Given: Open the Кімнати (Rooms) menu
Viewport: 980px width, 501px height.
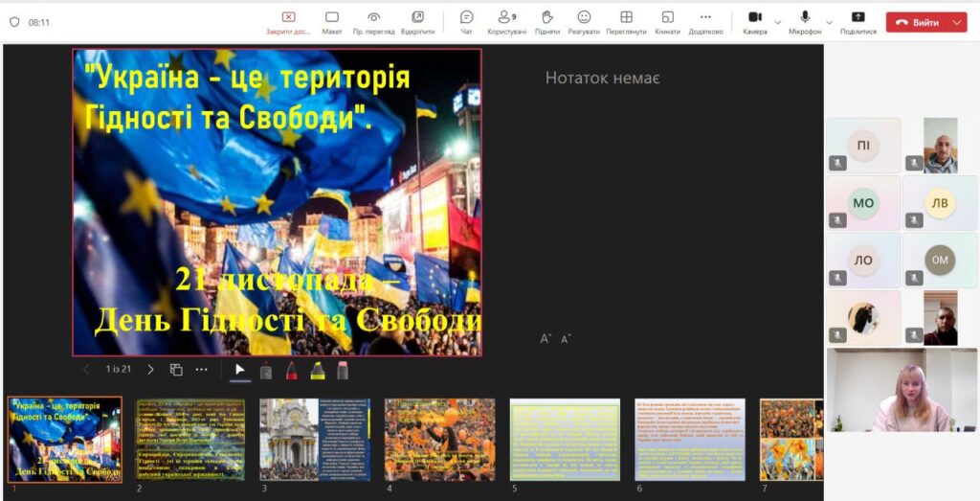Looking at the screenshot, I should click(667, 22).
